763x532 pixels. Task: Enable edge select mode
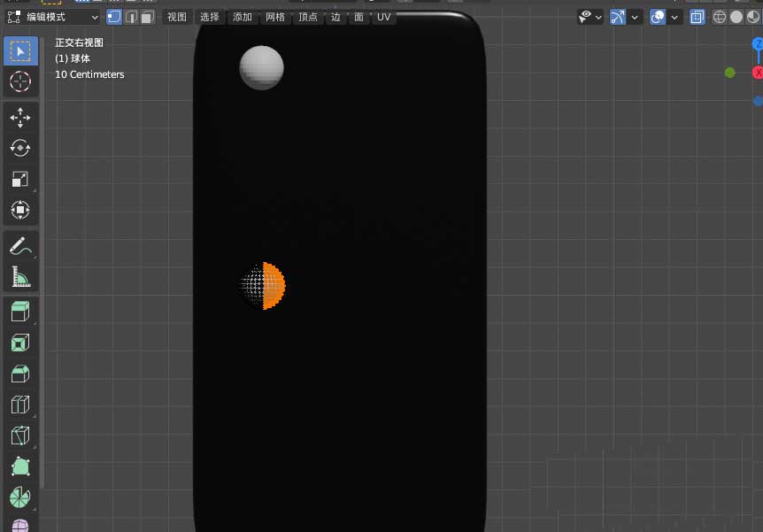pos(131,17)
